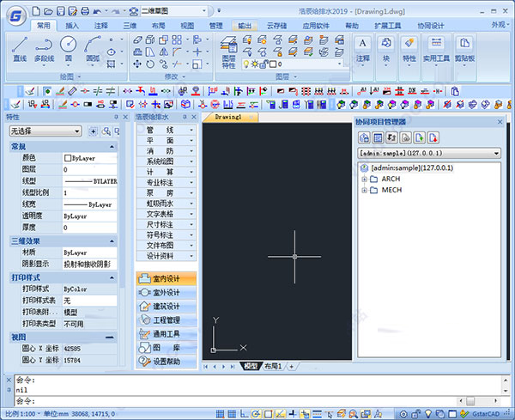Open the [admin:sample](127.0.0.1) server dropdown
Viewport: 515px width, 420px height.
429,153
